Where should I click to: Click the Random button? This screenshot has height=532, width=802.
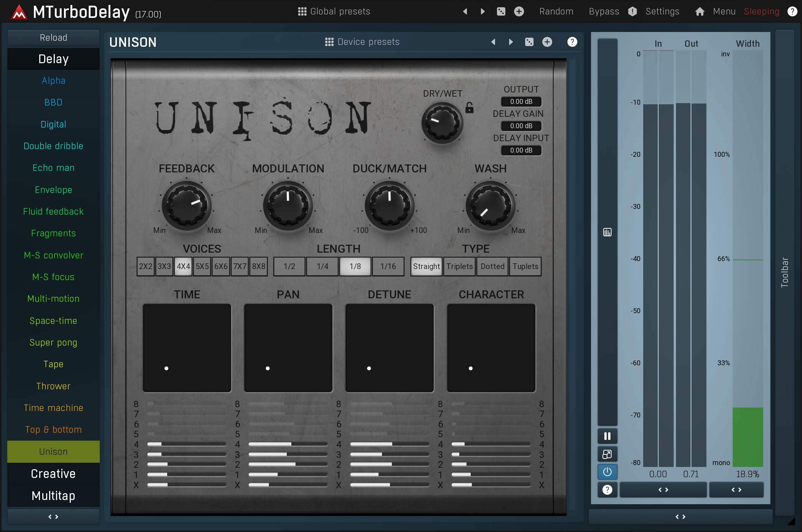point(556,11)
